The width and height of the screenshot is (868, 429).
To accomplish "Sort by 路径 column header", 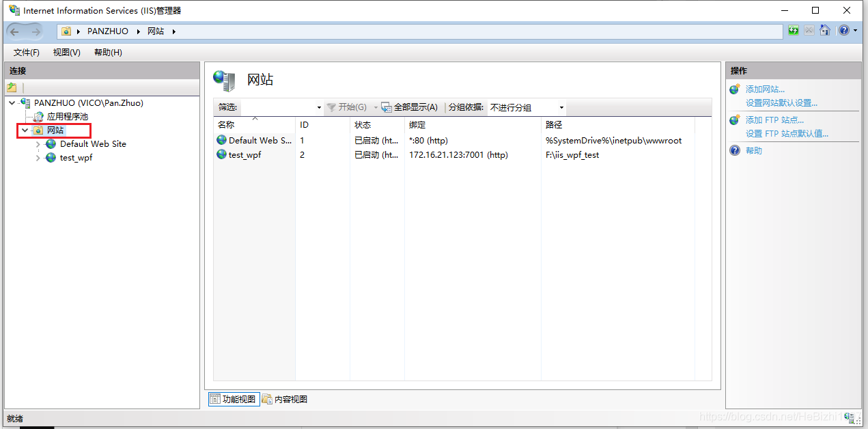I will pos(617,125).
